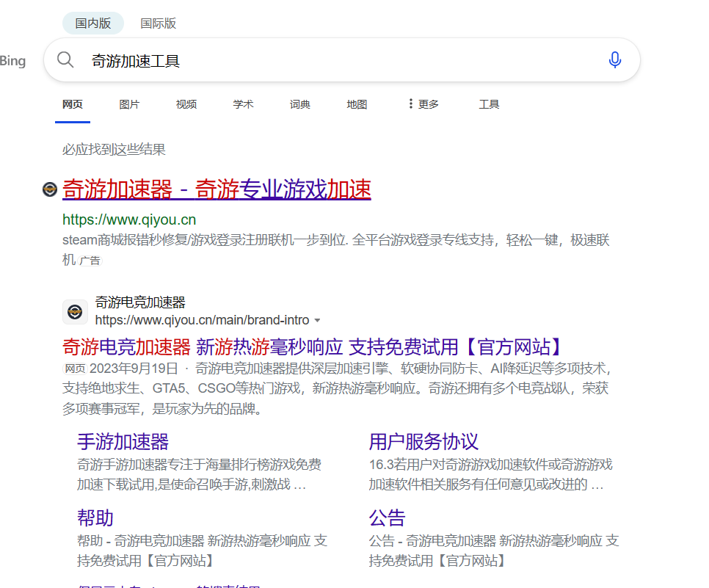
Task: Open the 工具 search tools
Action: [x=490, y=104]
